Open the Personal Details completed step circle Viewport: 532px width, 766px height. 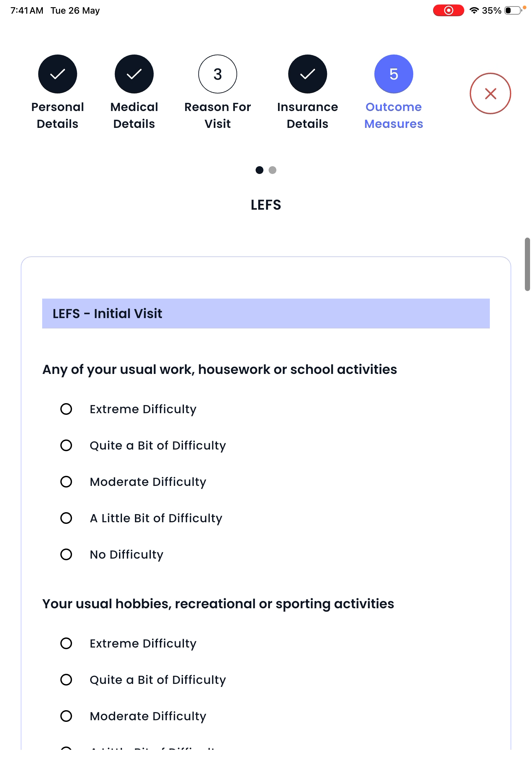(x=58, y=74)
